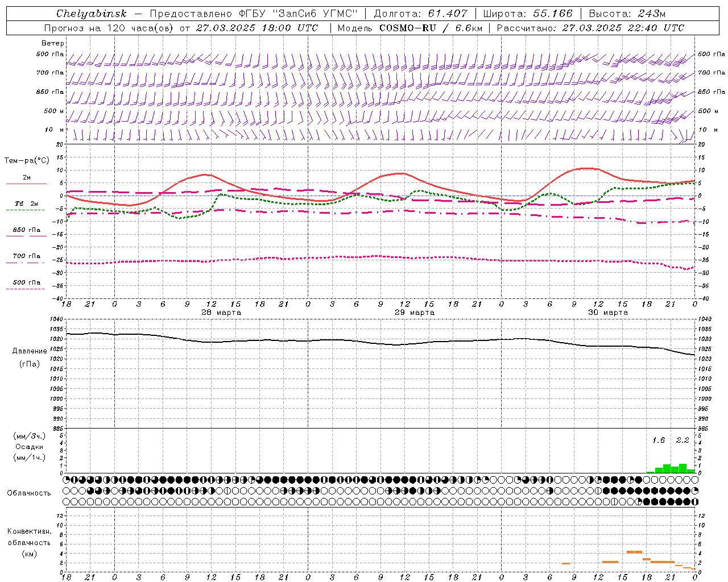Select the Осадки precipitation label
The width and height of the screenshot is (728, 582).
click(x=30, y=447)
